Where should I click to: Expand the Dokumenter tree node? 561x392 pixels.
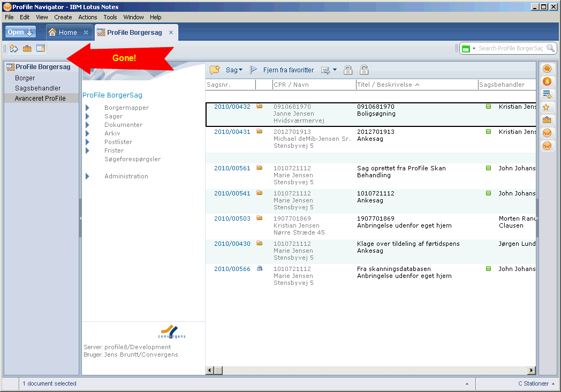pyautogui.click(x=87, y=125)
